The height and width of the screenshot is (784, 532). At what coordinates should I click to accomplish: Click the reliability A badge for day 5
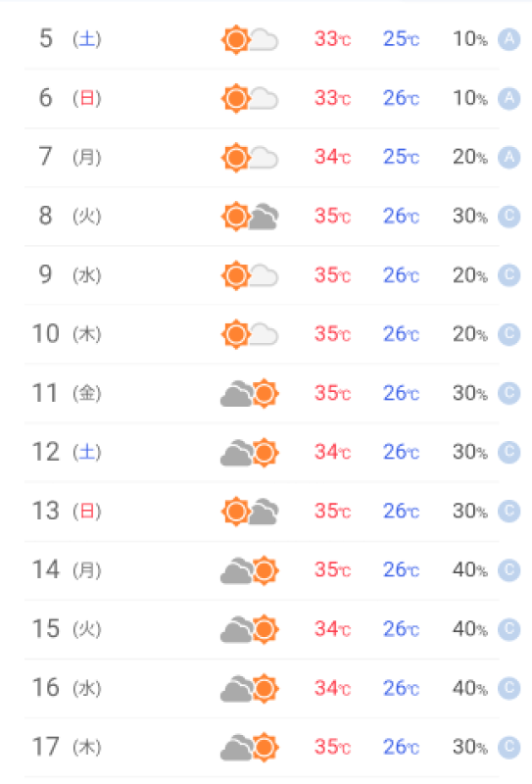(x=509, y=39)
